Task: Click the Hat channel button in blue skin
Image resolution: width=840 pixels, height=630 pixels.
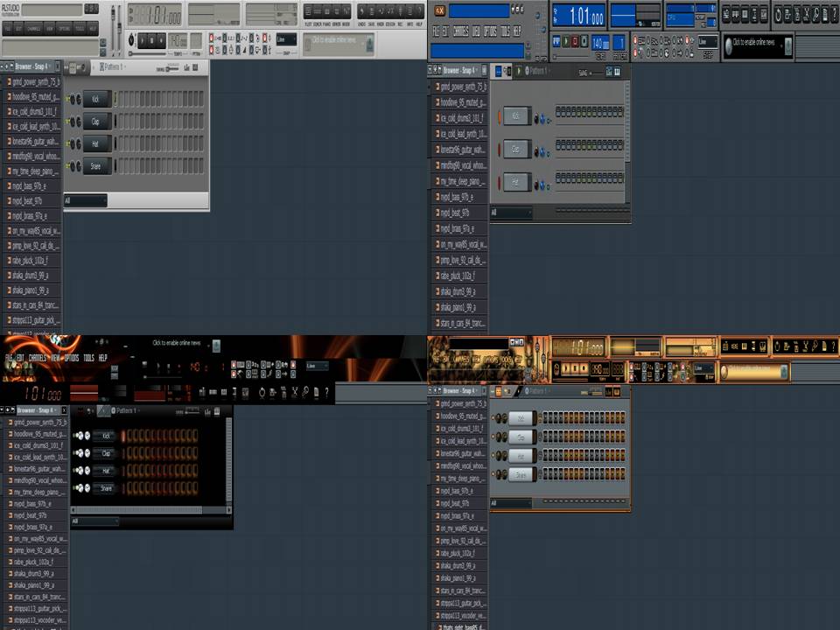Action: (516, 182)
